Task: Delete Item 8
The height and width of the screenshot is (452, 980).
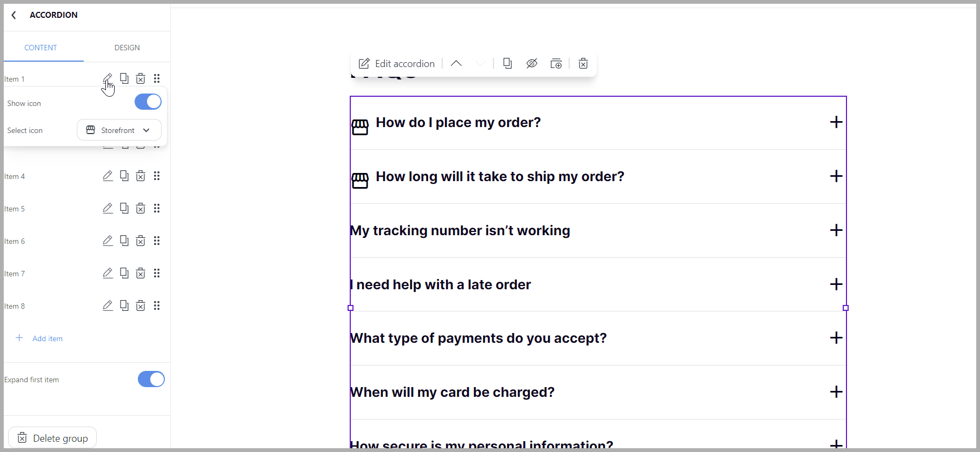Action: point(141,305)
